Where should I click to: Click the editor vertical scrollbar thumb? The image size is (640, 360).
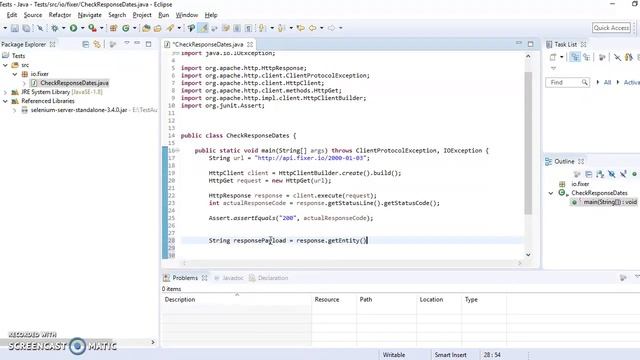tap(528, 143)
